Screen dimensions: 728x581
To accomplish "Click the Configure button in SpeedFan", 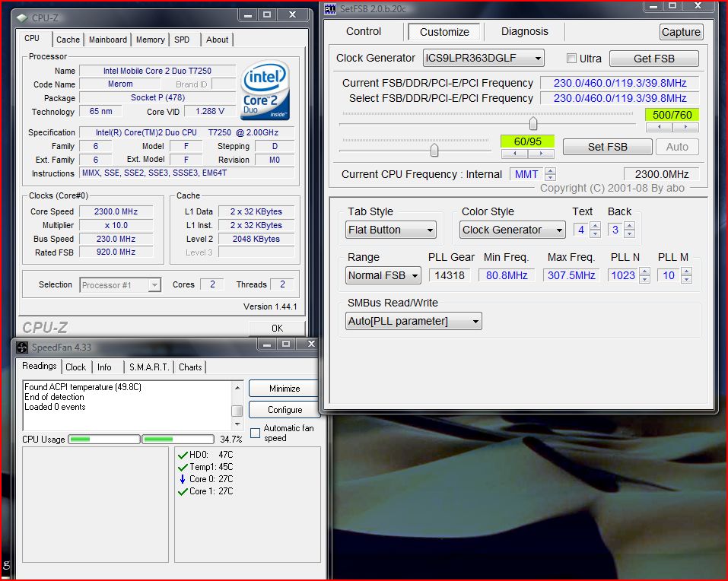I will [x=285, y=410].
